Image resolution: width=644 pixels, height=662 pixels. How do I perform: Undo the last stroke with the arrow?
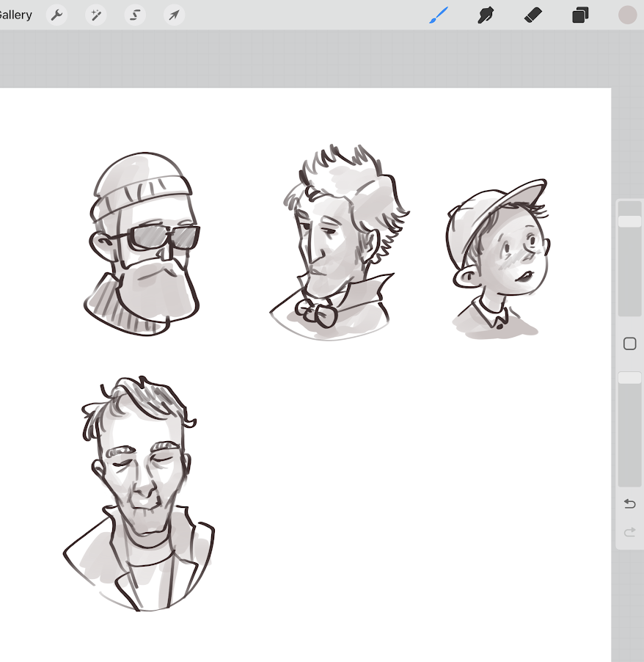click(x=629, y=503)
